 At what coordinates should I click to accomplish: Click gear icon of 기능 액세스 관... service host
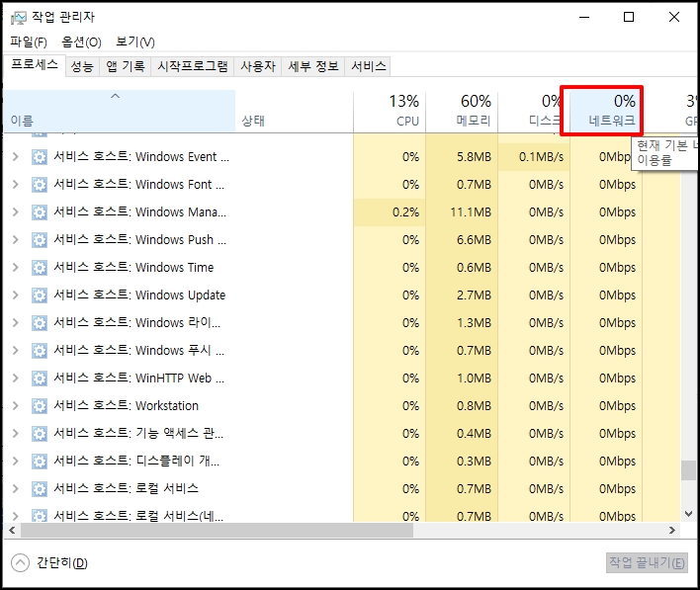point(40,434)
